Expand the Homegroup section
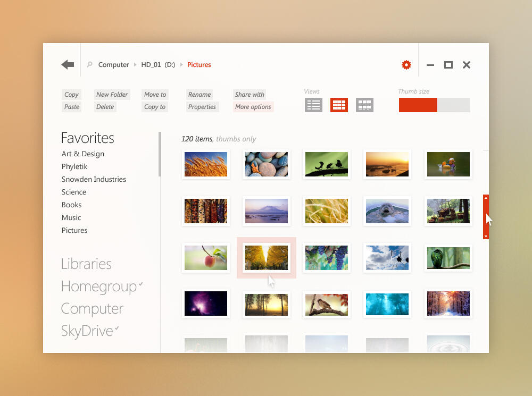The width and height of the screenshot is (532, 396). tap(99, 287)
